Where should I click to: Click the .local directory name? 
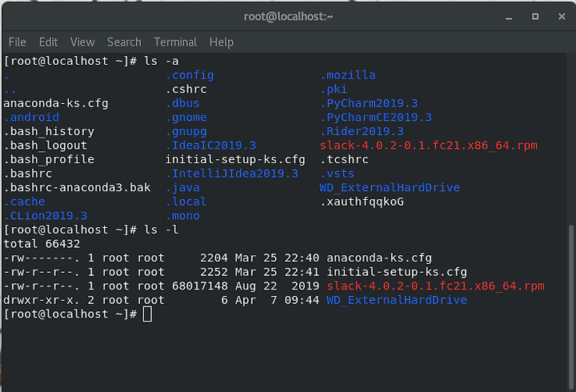(x=186, y=202)
